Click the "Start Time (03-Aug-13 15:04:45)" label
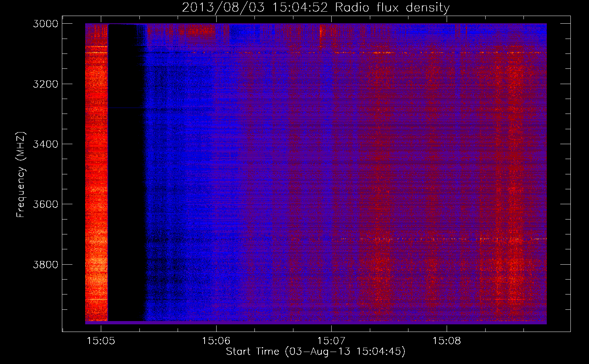The width and height of the screenshot is (589, 364). (x=316, y=352)
